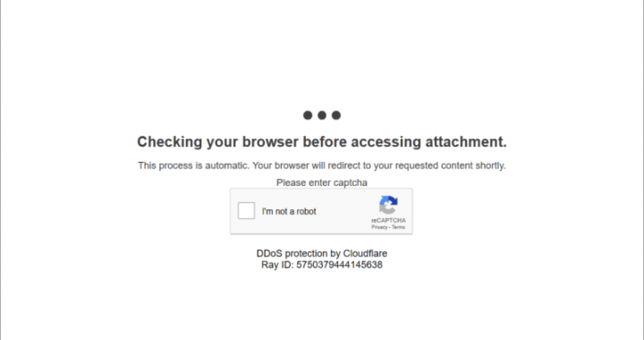Screen dimensions: 644x340
Task: Select the Ray ID number 5750379444145638
Action: click(x=340, y=265)
